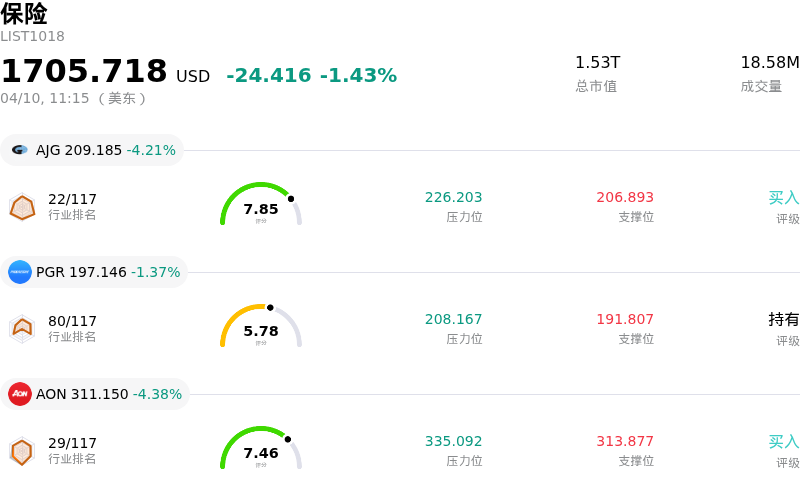
Task: Click the 1.53T market cap value
Action: point(597,63)
